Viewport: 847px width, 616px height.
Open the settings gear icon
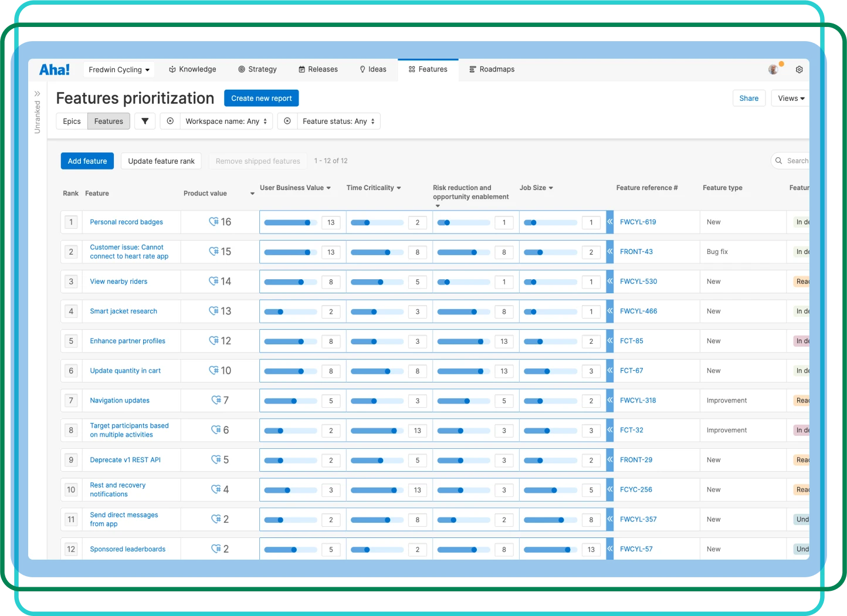click(x=799, y=69)
